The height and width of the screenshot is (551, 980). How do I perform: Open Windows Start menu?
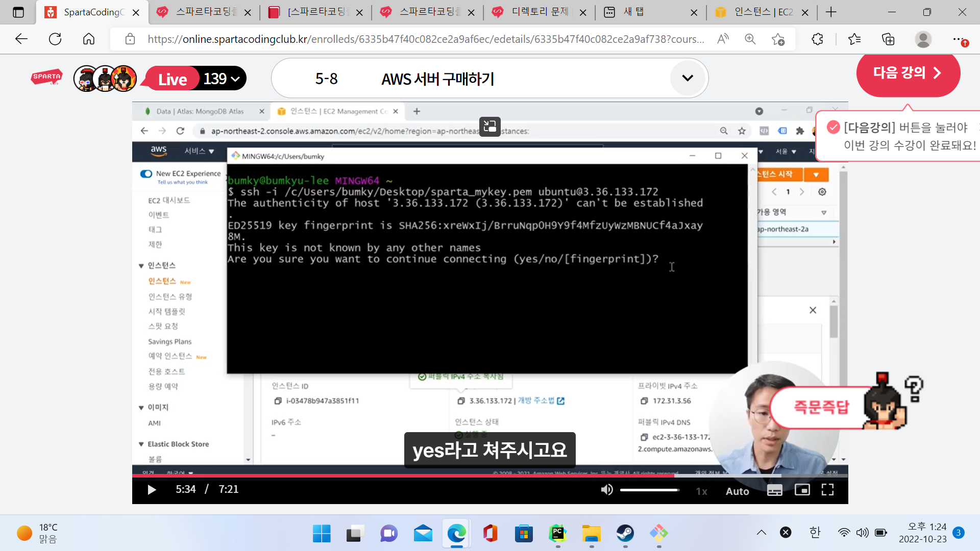click(x=321, y=534)
